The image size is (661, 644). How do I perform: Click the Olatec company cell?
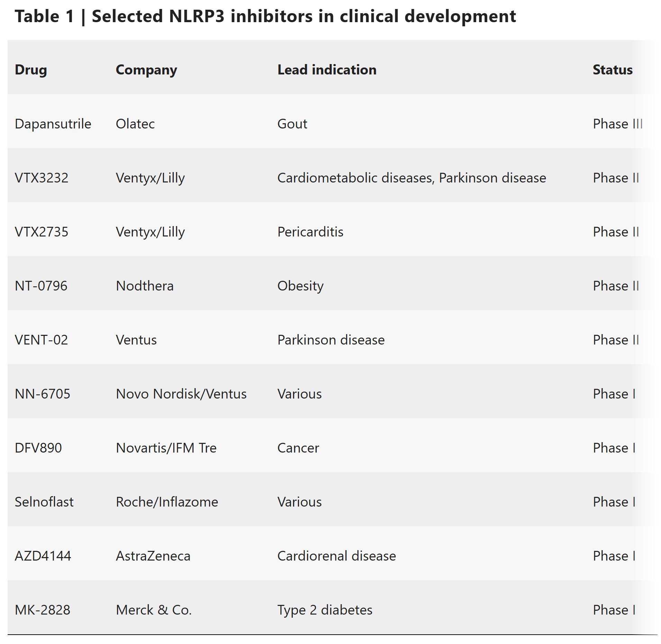pyautogui.click(x=135, y=124)
